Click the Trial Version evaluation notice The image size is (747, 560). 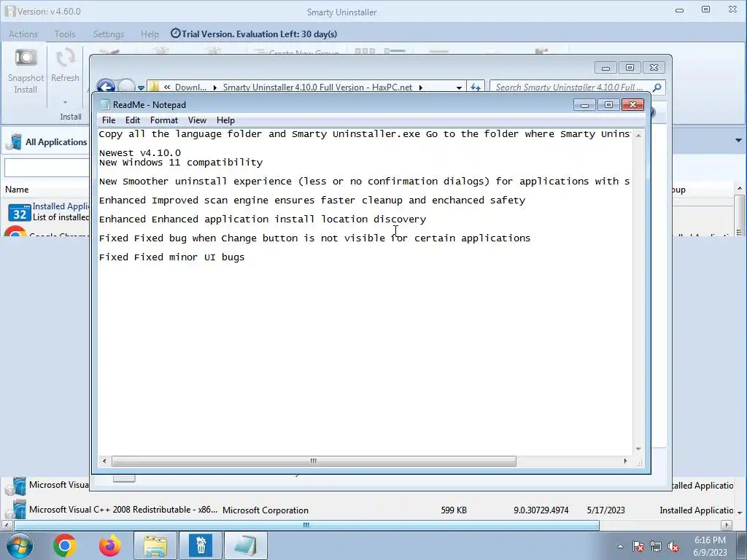click(254, 34)
